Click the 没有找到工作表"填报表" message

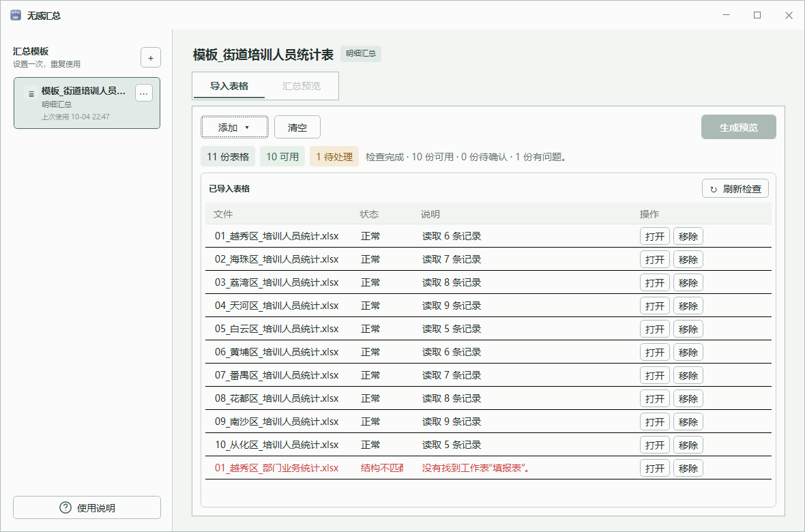476,468
